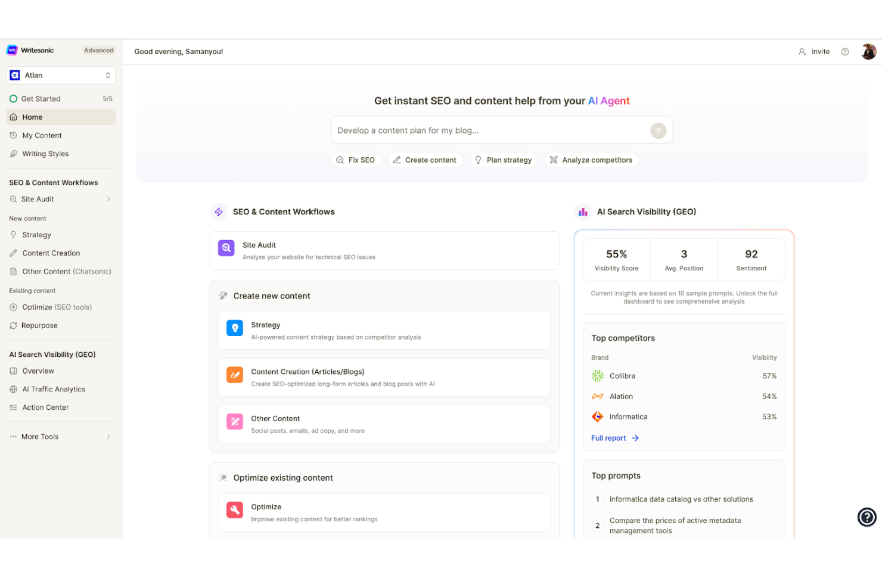882x588 pixels.
Task: Click the Full report link
Action: point(615,438)
